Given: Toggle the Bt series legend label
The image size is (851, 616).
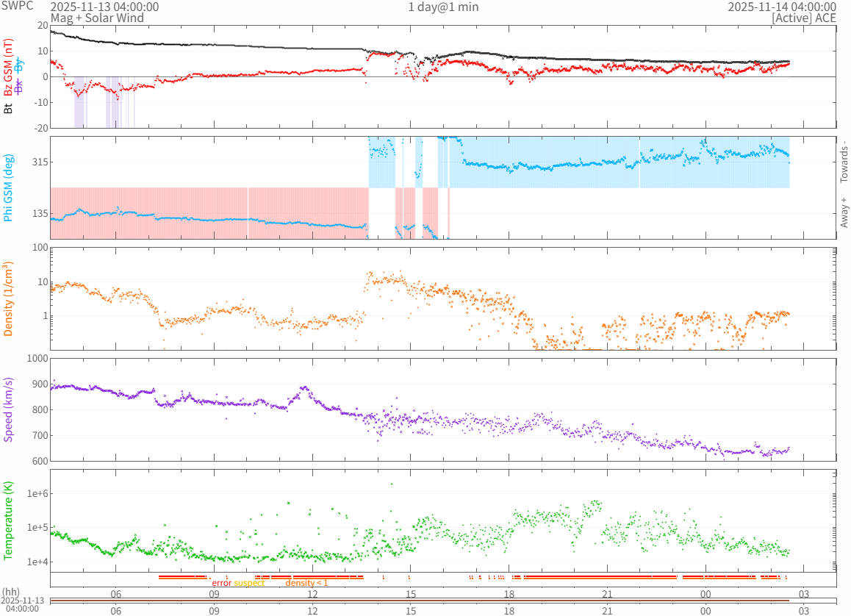Looking at the screenshot, I should click(x=9, y=109).
